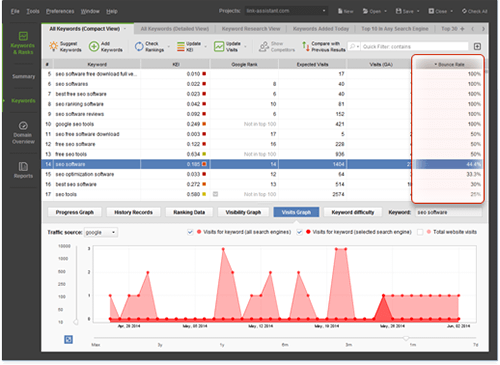500x365 pixels.
Task: Click the time range slider handle near 1m
Action: click(x=406, y=338)
